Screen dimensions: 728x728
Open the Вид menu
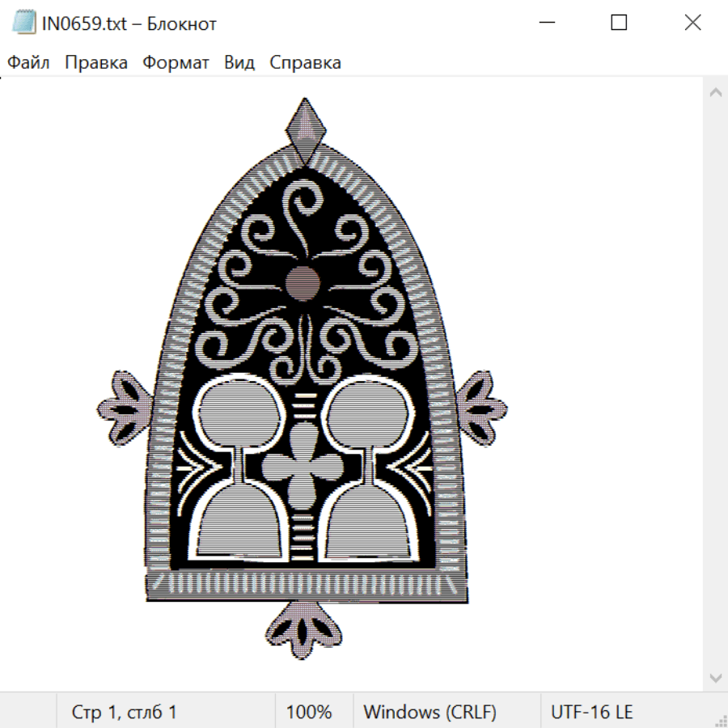pyautogui.click(x=239, y=63)
